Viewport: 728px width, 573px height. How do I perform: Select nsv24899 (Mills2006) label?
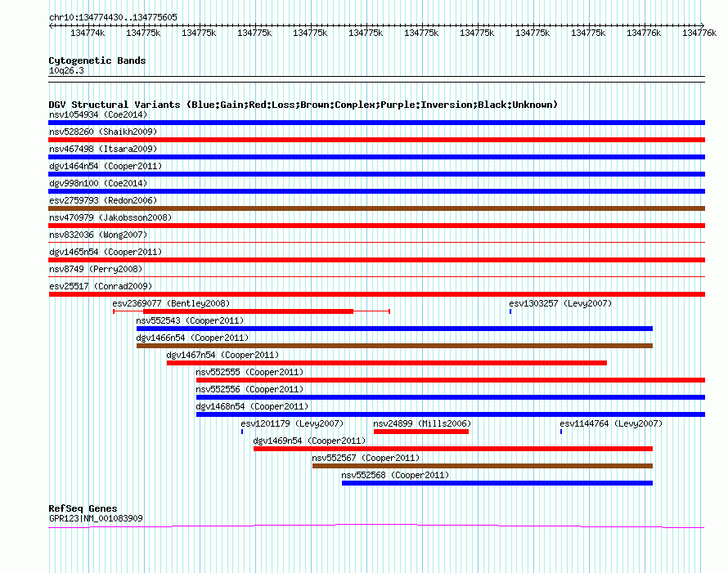(x=422, y=423)
